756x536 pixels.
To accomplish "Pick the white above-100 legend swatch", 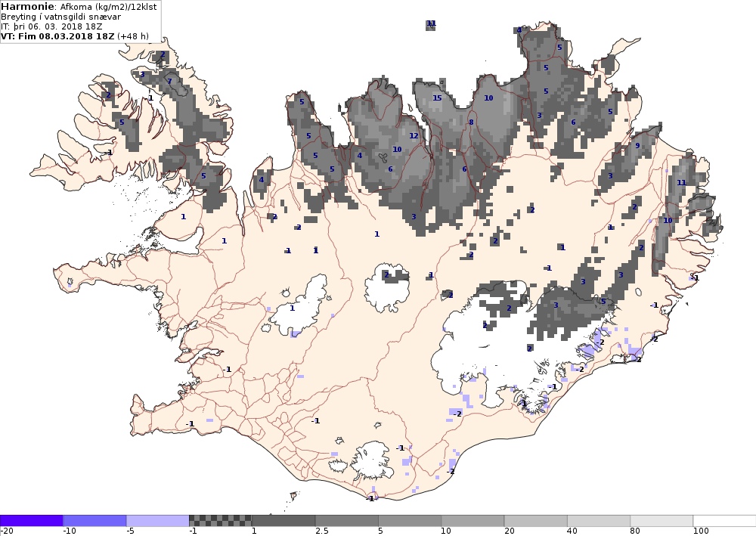I will [x=725, y=521].
